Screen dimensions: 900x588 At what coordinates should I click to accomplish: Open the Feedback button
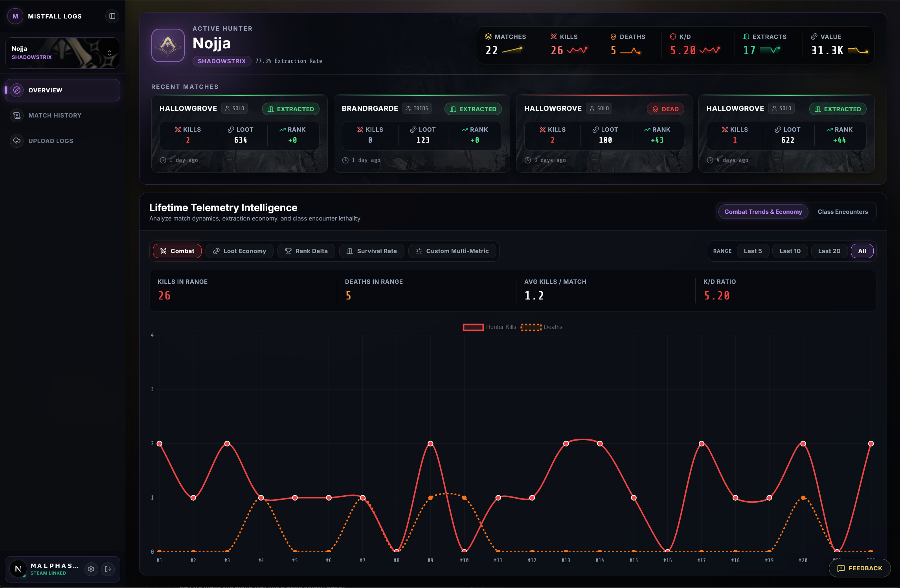(860, 568)
